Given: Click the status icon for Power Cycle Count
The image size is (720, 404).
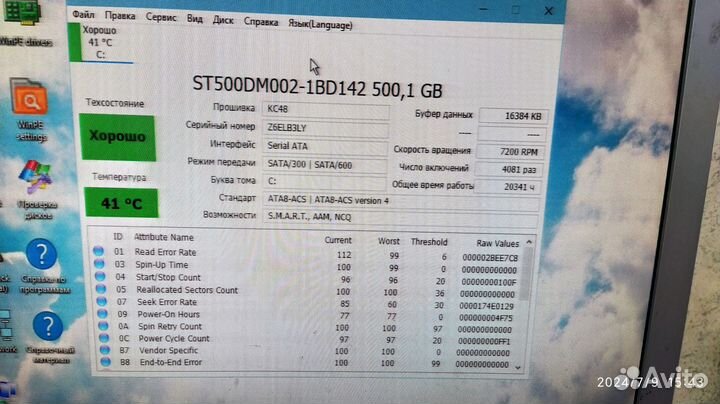Looking at the screenshot, I should pyautogui.click(x=104, y=337).
